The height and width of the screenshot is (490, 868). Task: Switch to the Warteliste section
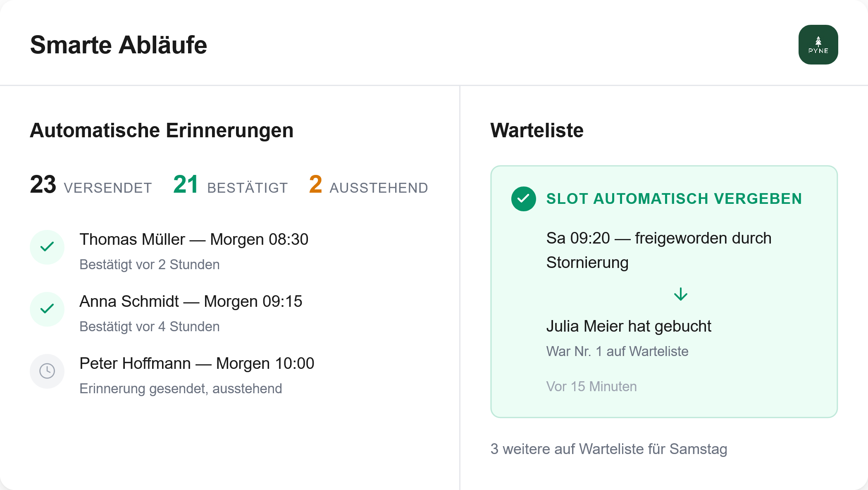click(x=536, y=130)
